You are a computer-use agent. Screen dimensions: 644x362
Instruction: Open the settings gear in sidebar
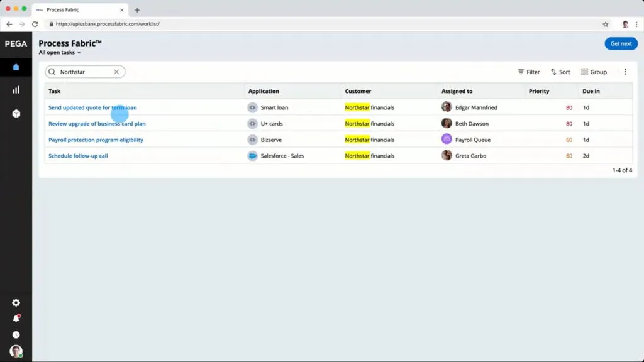click(x=16, y=302)
